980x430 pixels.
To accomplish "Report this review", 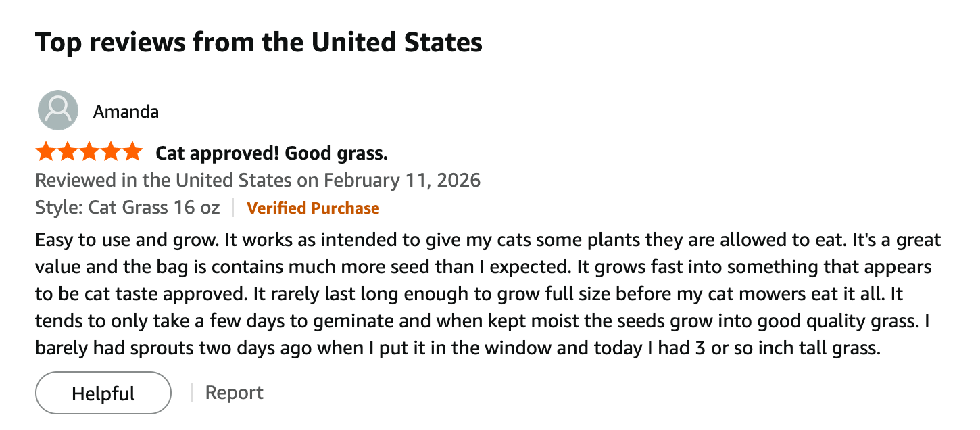I will pos(234,393).
